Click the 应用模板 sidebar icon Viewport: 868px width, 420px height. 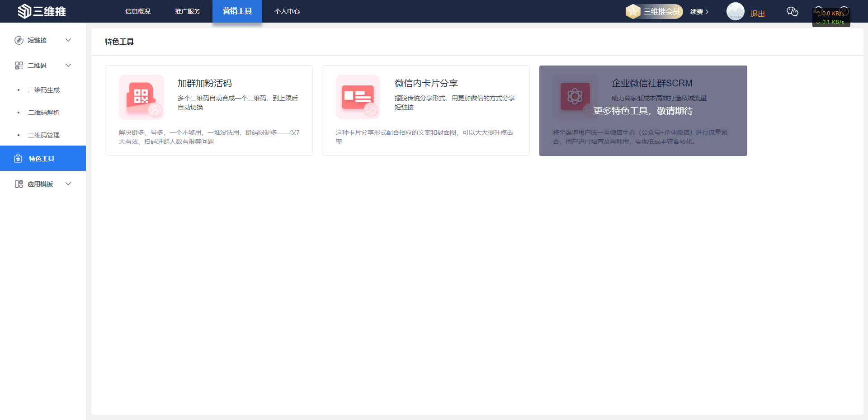tap(19, 184)
